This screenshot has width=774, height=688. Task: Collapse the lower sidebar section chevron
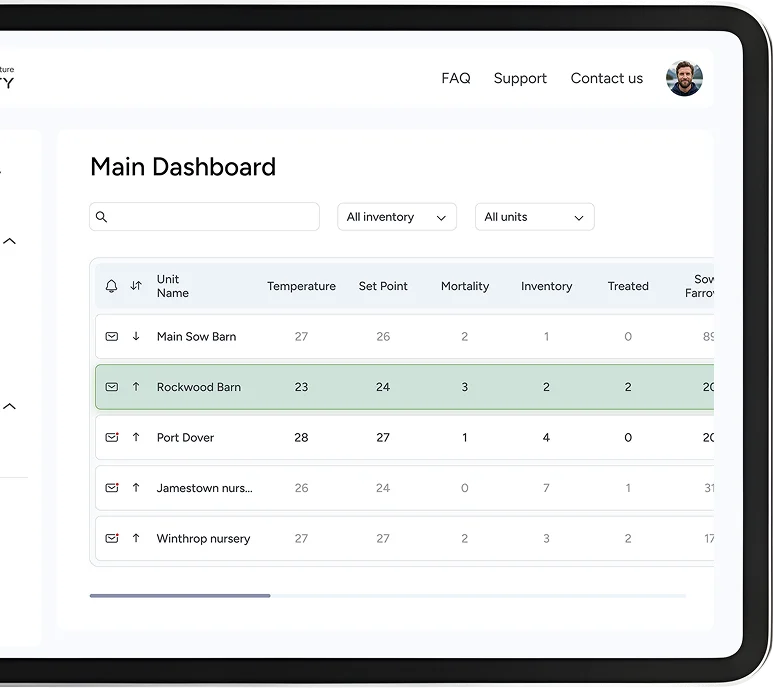point(9,406)
